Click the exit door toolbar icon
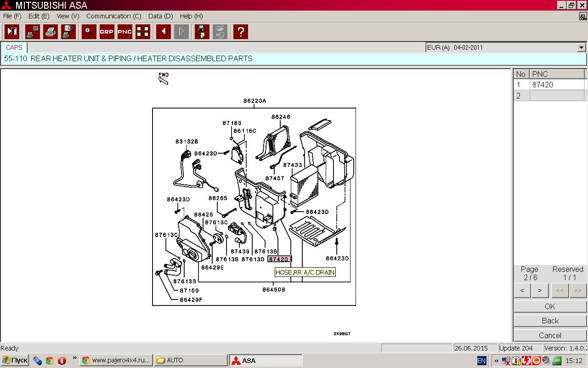 point(12,32)
